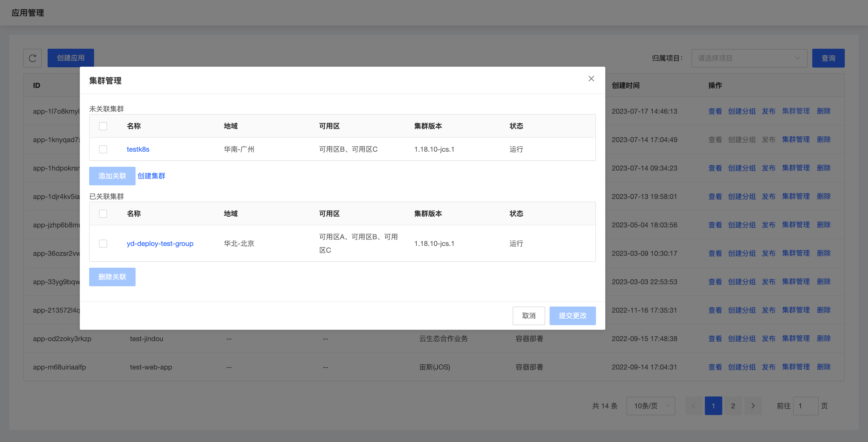Click the 添加关联 button

coord(112,176)
